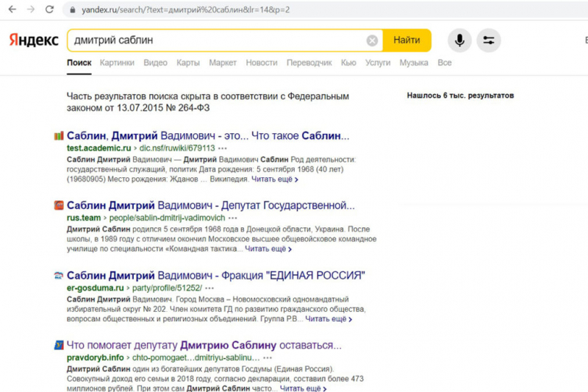The height and width of the screenshot is (392, 588).
Task: Expand 'Читать ещё' under the test.academic.ru result
Action: click(x=275, y=179)
